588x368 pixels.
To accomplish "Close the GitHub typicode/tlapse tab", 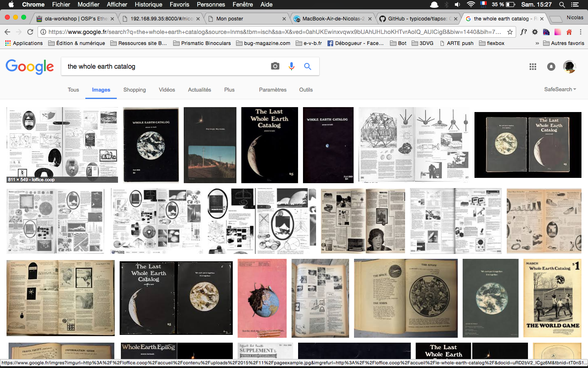I will pos(456,19).
